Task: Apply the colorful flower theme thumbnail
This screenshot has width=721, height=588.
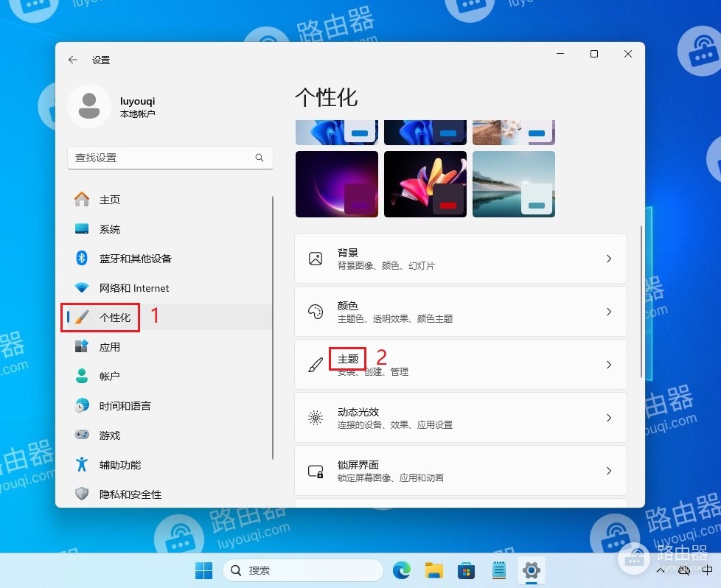Action: [x=425, y=184]
